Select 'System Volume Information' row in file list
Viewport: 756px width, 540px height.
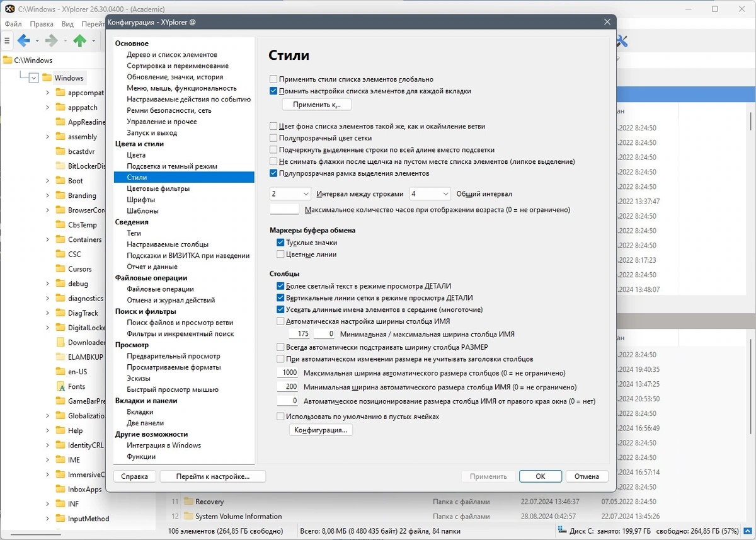point(238,517)
